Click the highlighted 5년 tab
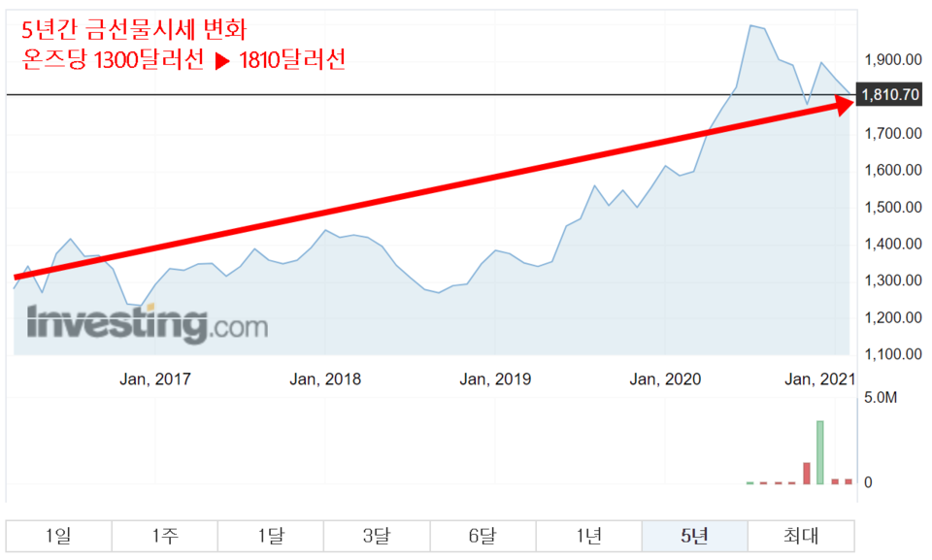Screen dimensions: 932x560 [694, 536]
